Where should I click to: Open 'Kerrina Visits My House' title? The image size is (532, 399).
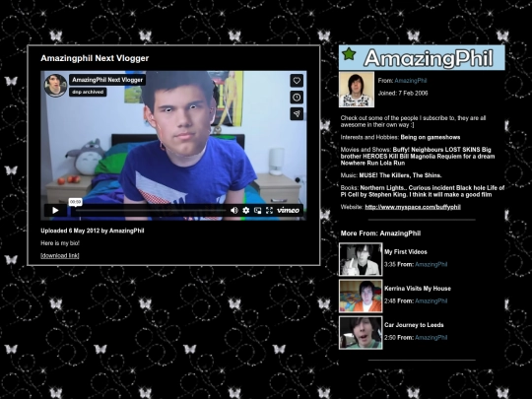click(x=418, y=289)
